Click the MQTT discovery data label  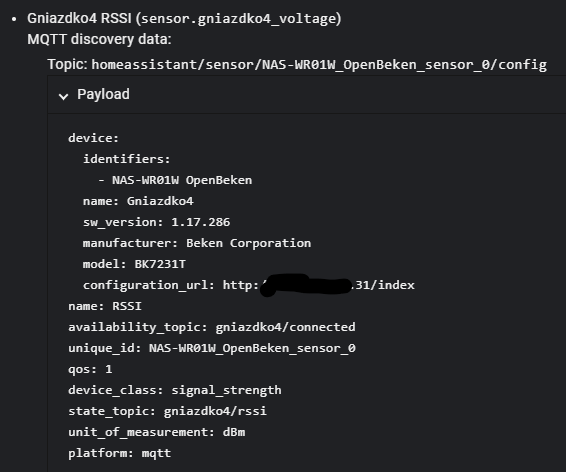point(99,39)
